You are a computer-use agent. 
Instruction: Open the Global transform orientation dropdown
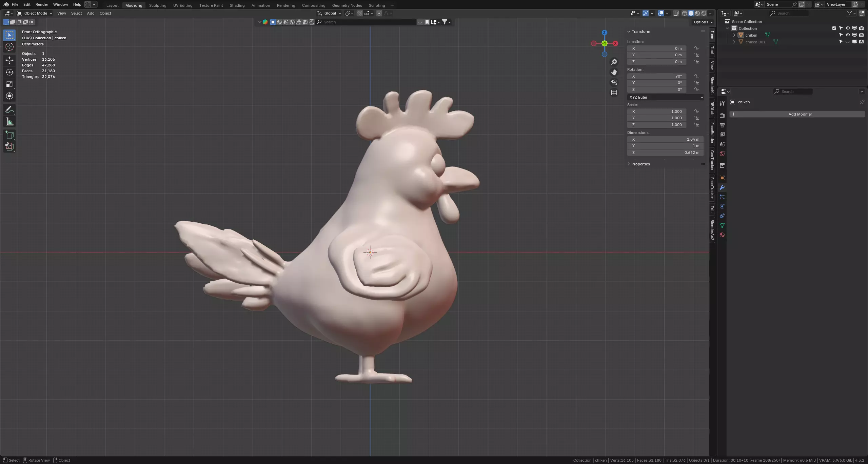329,13
